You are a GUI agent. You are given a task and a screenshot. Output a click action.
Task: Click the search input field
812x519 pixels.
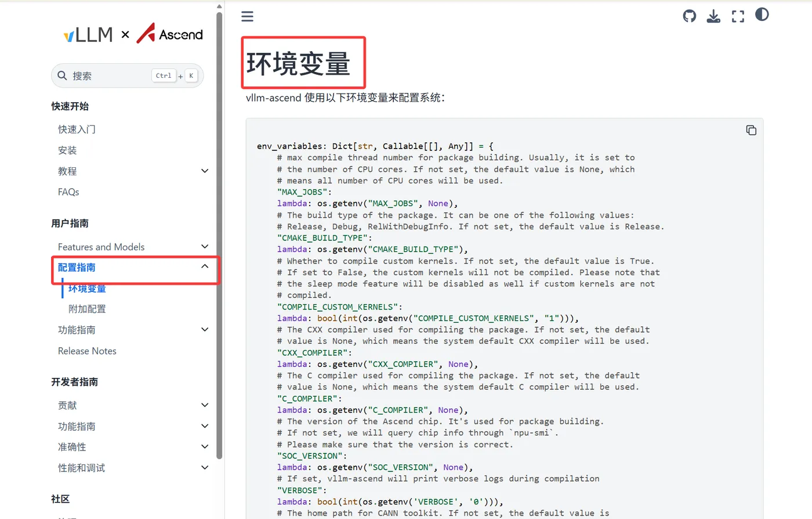point(128,75)
